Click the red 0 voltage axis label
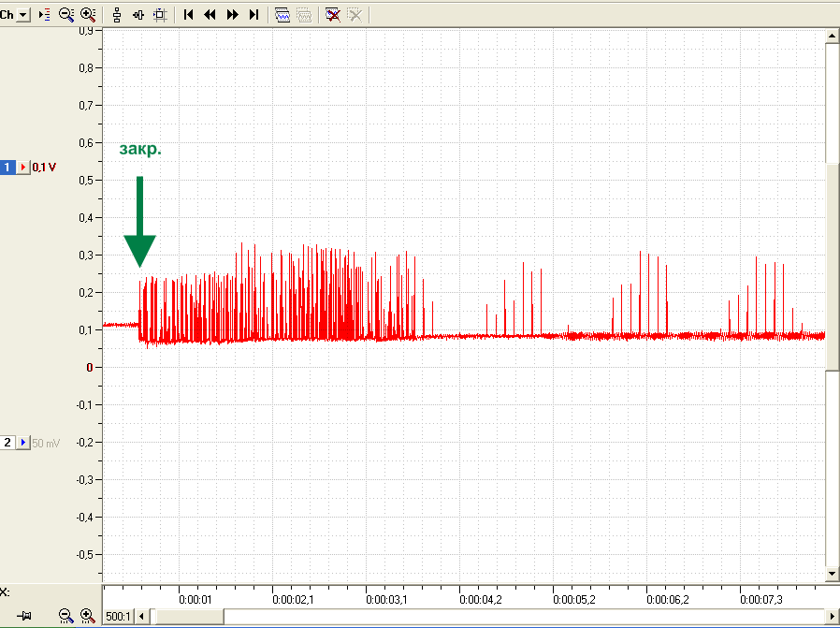This screenshot has height=628, width=840. point(90,368)
